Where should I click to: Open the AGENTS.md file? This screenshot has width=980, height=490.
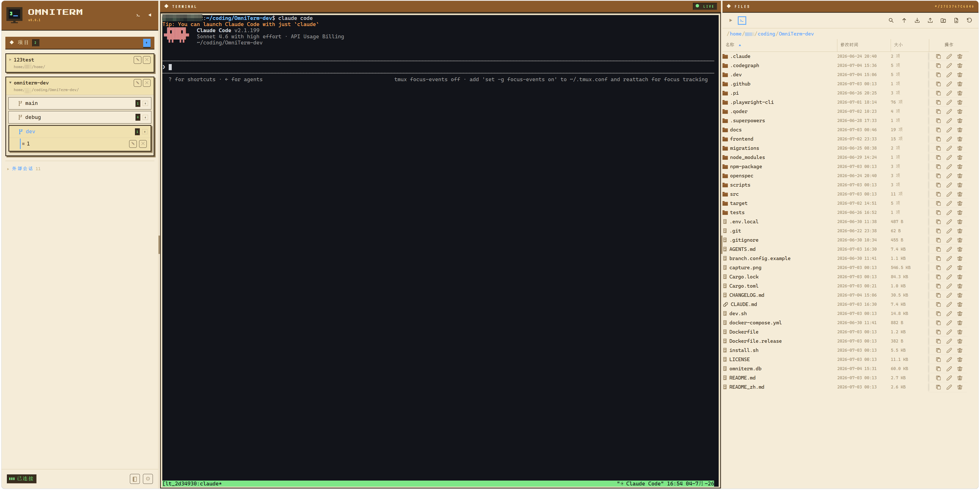coord(742,250)
